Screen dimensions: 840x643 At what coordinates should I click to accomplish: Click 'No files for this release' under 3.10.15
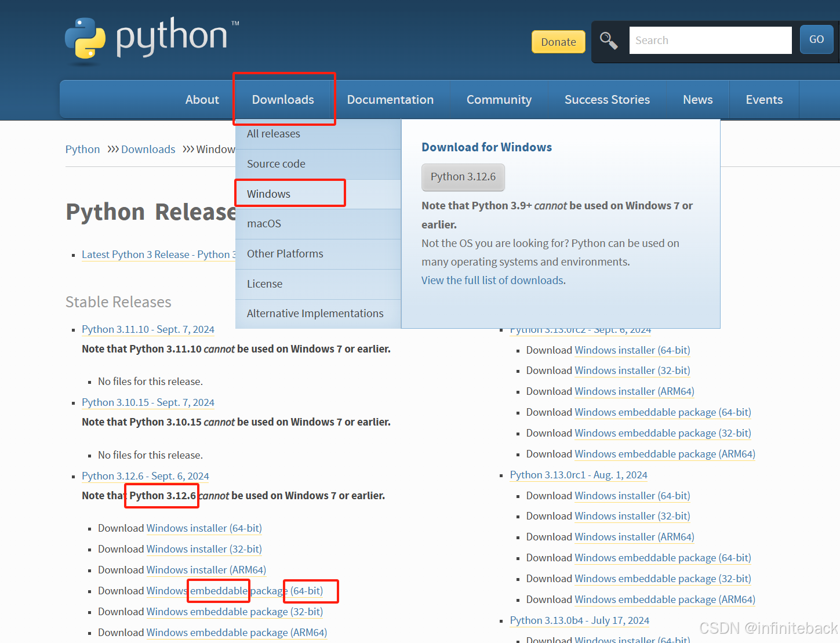[x=150, y=455]
